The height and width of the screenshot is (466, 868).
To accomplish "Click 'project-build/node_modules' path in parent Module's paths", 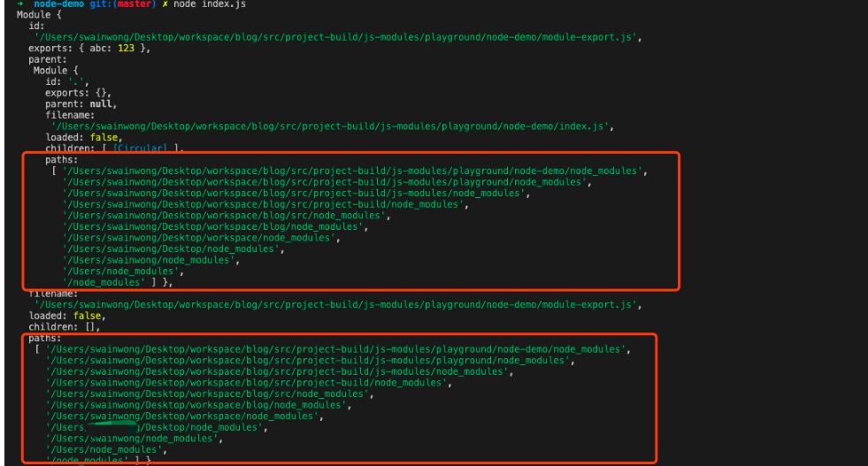I will [x=265, y=204].
